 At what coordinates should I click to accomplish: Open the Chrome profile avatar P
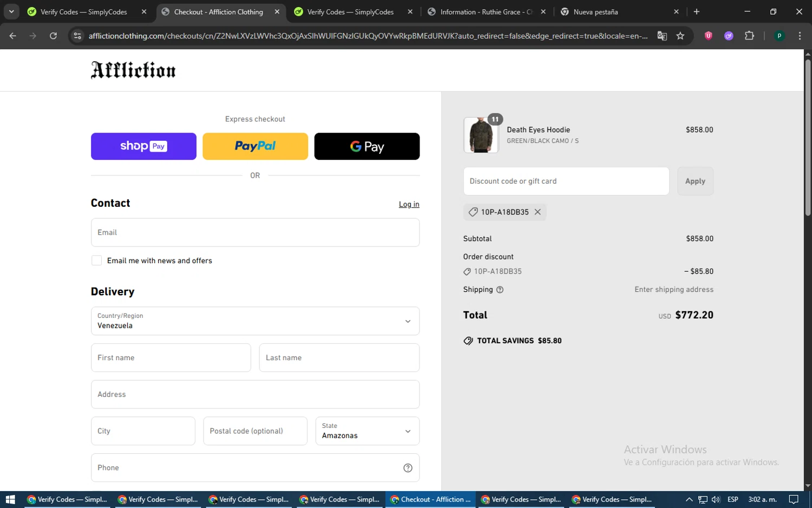click(780, 36)
